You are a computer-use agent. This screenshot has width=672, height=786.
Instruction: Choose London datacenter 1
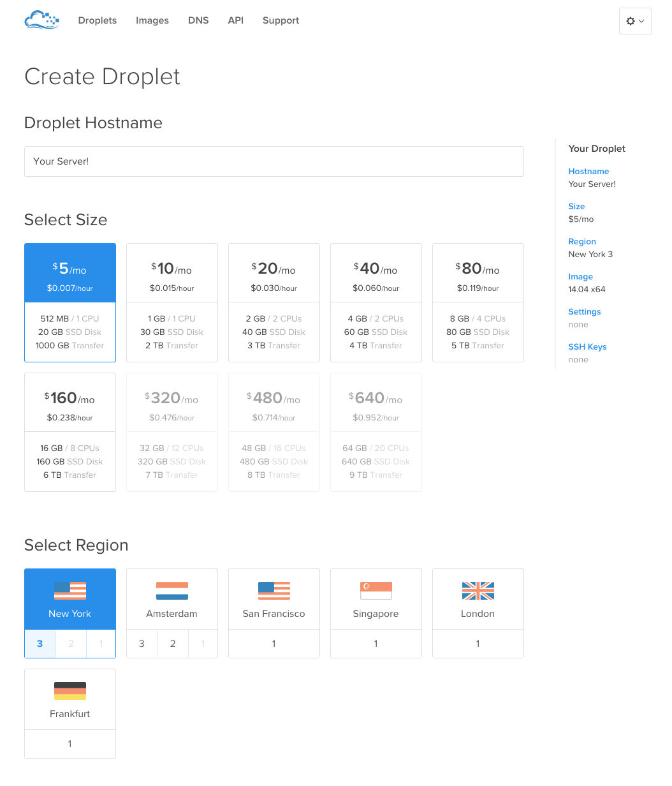pyautogui.click(x=478, y=644)
